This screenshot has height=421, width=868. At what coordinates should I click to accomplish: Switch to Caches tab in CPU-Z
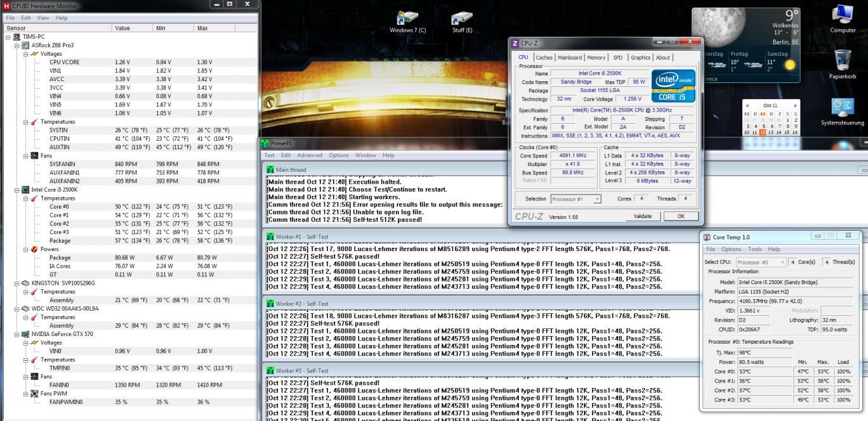[x=544, y=58]
